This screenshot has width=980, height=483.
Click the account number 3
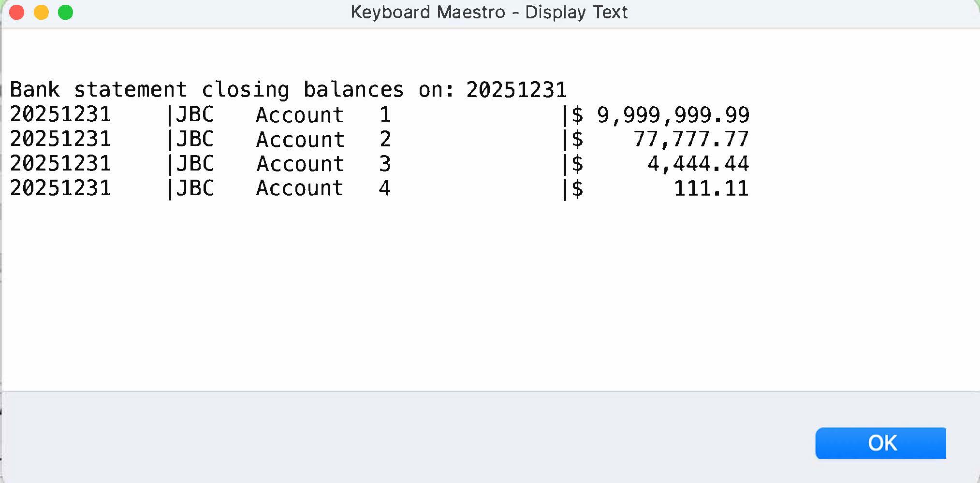[385, 164]
